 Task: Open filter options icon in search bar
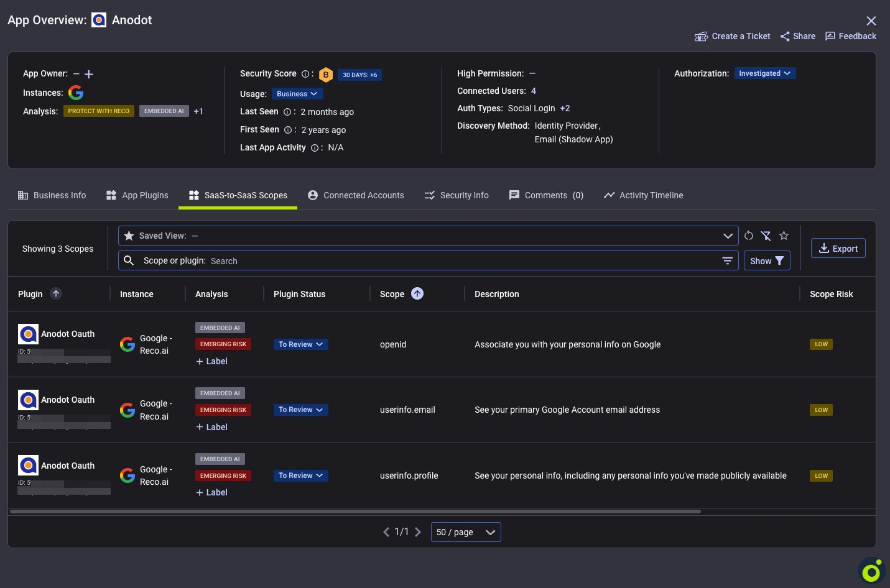click(727, 261)
